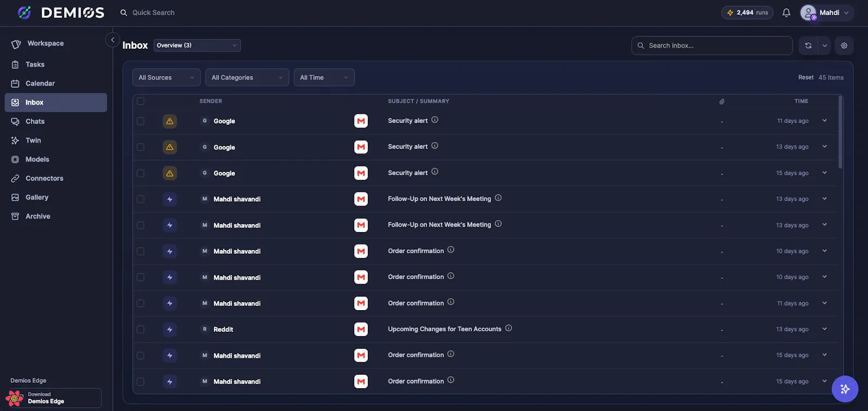
Task: Click lightning icon on Reddit row
Action: (170, 329)
